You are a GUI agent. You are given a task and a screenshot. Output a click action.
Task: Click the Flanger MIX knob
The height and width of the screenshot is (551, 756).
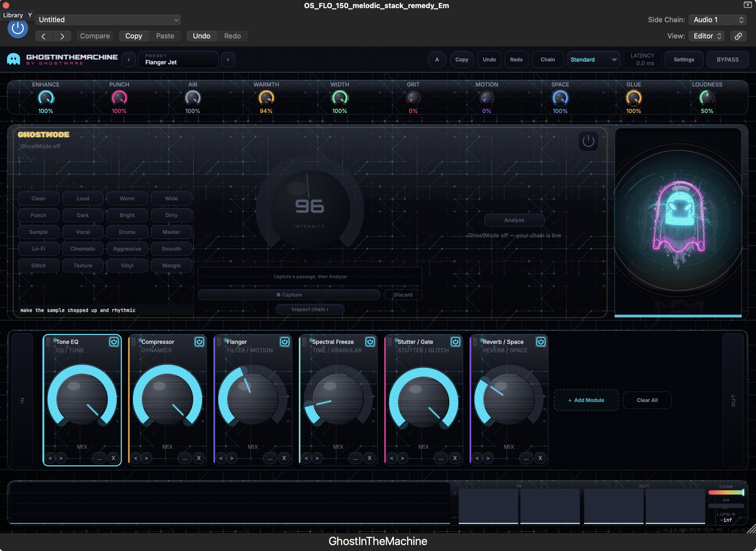[253, 399]
